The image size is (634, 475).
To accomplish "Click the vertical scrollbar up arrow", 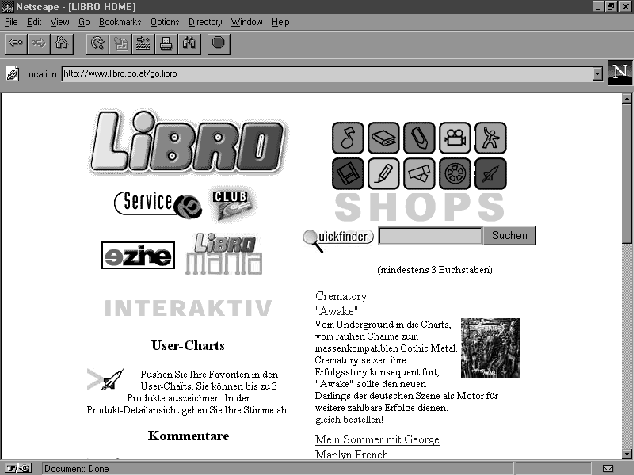I will [x=627, y=98].
